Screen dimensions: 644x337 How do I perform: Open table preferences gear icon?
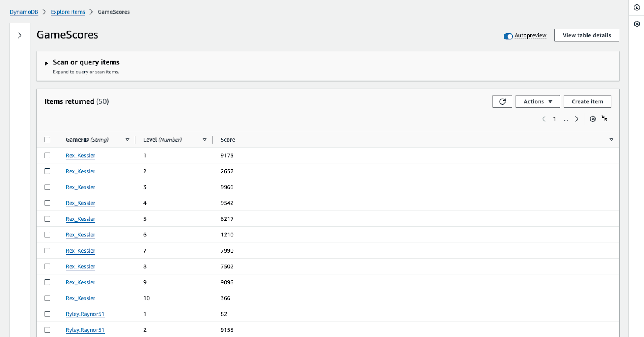(592, 119)
